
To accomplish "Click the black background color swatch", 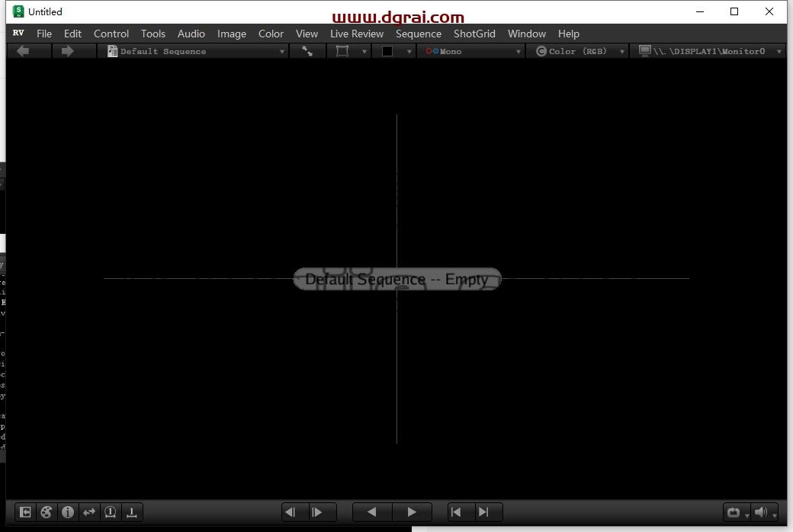I will click(387, 51).
